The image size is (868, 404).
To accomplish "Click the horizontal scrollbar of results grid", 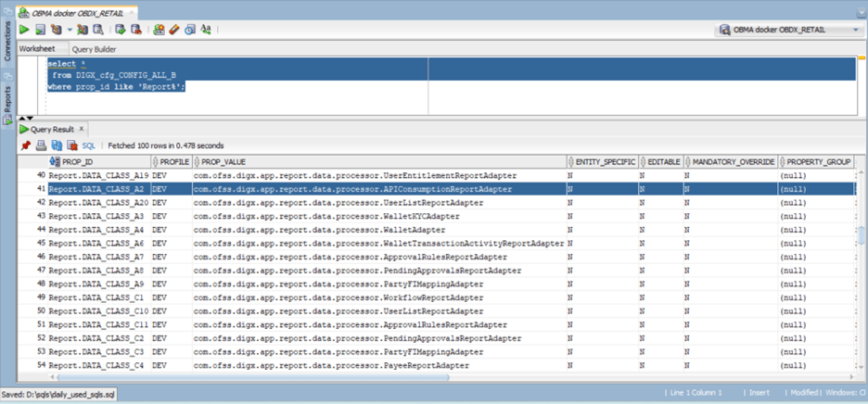I will (252, 377).
